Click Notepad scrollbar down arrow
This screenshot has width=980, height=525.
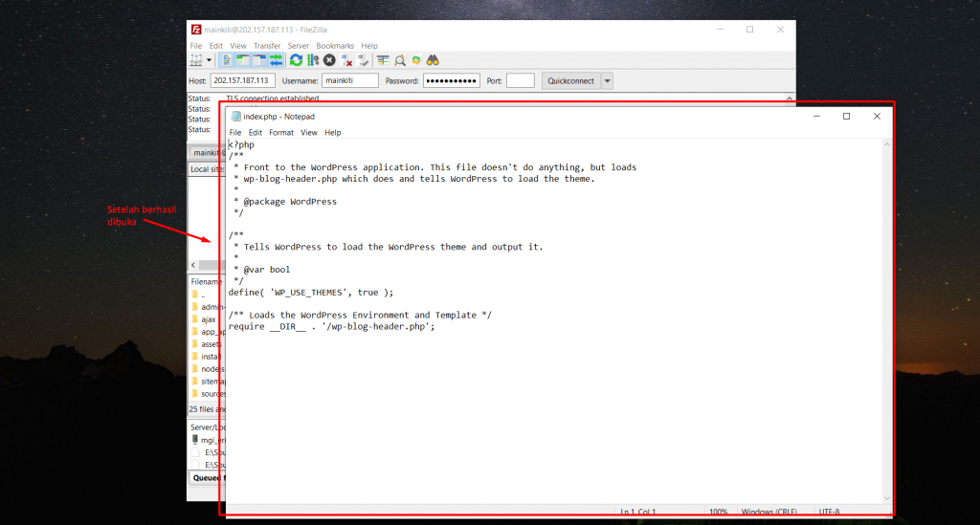click(x=886, y=498)
